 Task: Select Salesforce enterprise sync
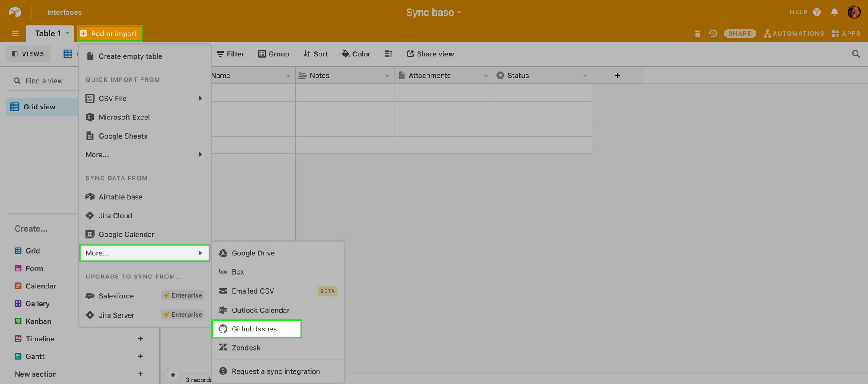click(145, 296)
